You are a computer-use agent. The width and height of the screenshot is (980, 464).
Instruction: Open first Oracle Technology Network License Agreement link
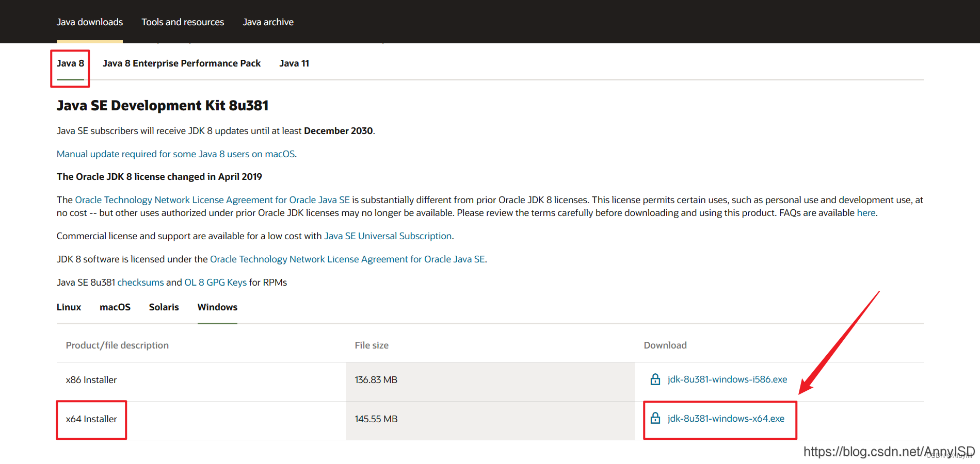213,200
